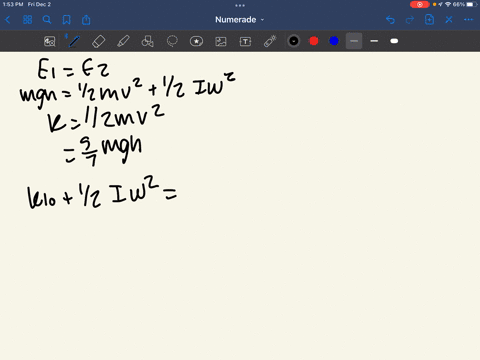Open the Numerade document title dropdown

click(239, 20)
